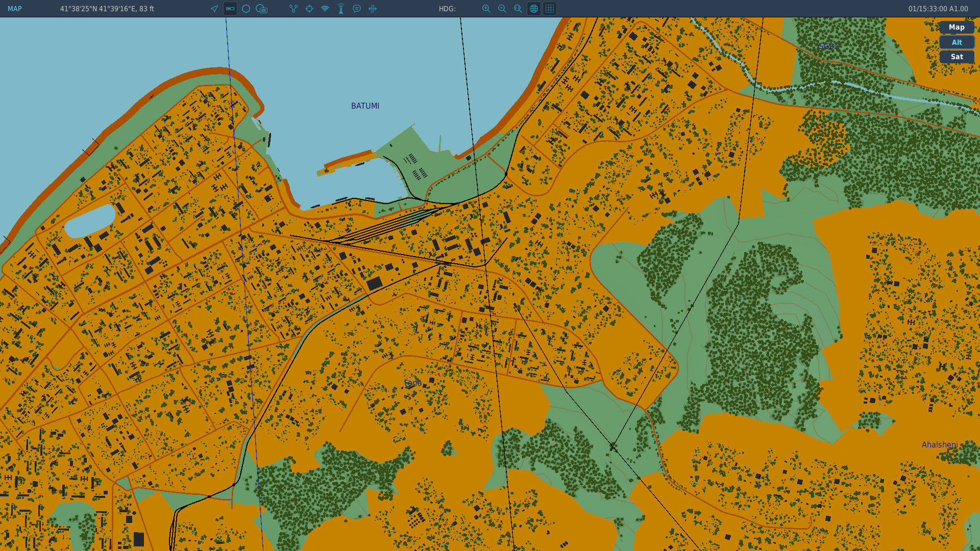Toggle the ruler measurement tool
Image resolution: width=980 pixels, height=551 pixels.
pos(230,9)
